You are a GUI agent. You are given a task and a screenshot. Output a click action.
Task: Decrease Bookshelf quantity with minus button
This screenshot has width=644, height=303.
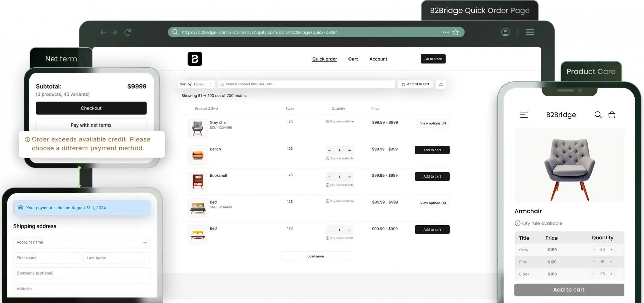(x=329, y=177)
